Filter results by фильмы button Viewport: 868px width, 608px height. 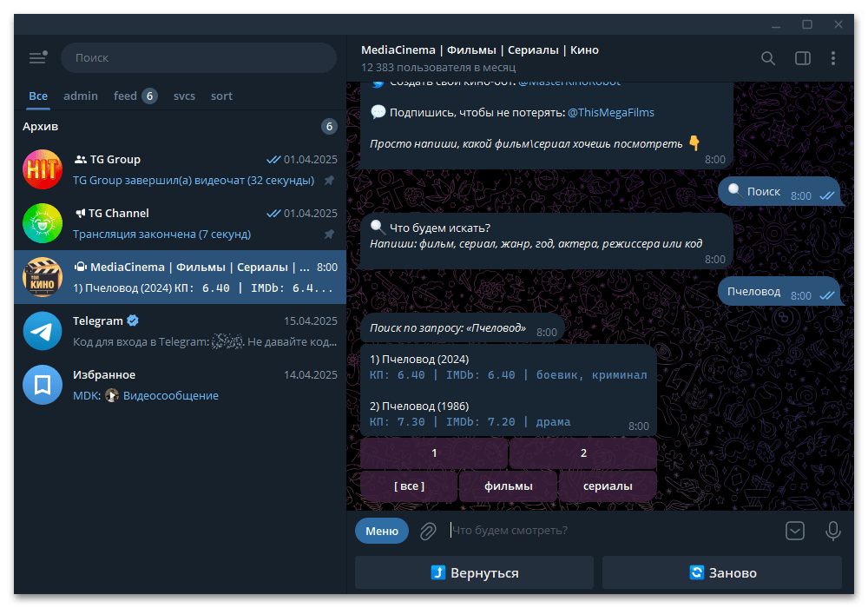click(508, 486)
